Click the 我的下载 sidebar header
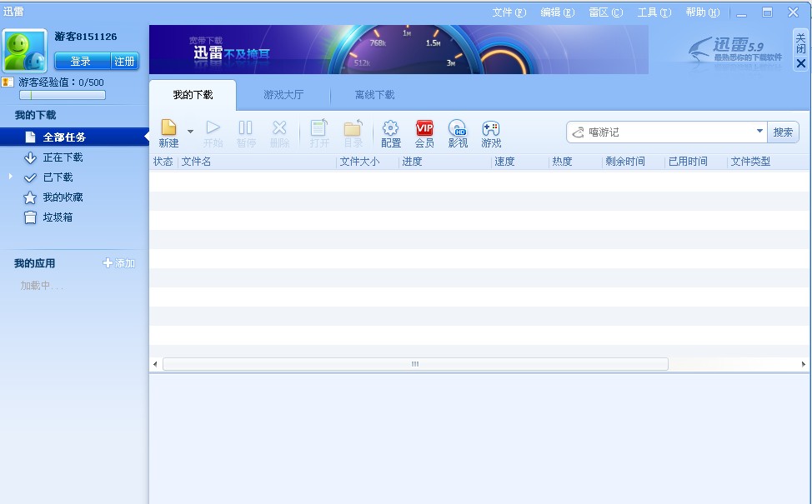 coord(35,115)
